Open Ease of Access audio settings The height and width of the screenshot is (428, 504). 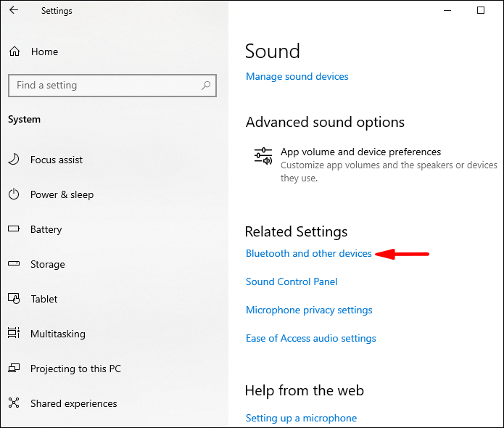310,338
